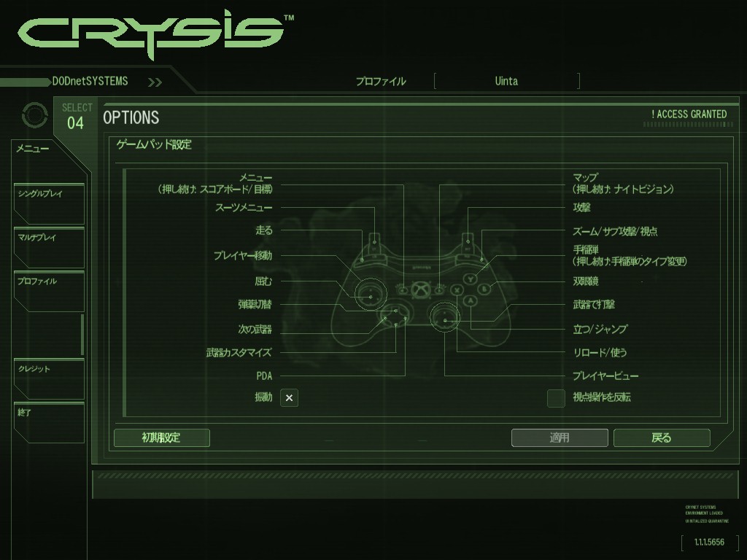Click the 立つ/ジャンプ label
Viewport: 747px width, 560px height.
[600, 329]
